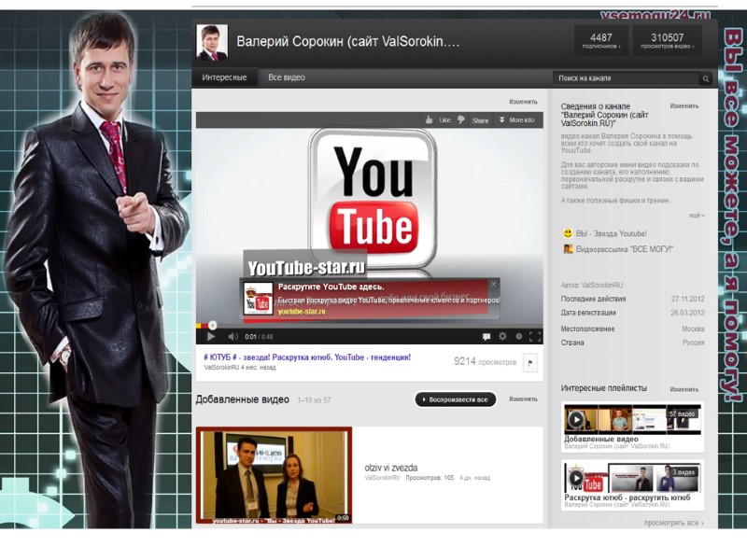Click avatar icon beside Видеорассылка ВСЕ МОГУ

(568, 249)
